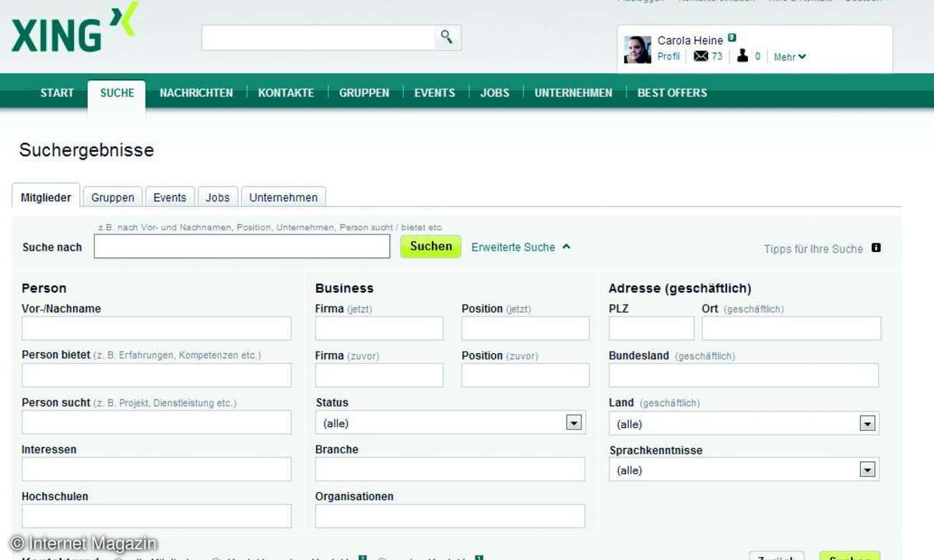The height and width of the screenshot is (560, 934).
Task: Open Tipps für Ihre Suche link
Action: 813,249
